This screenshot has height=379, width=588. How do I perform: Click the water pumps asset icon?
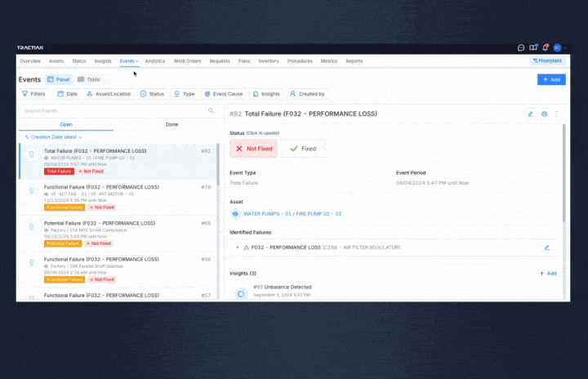[235, 213]
